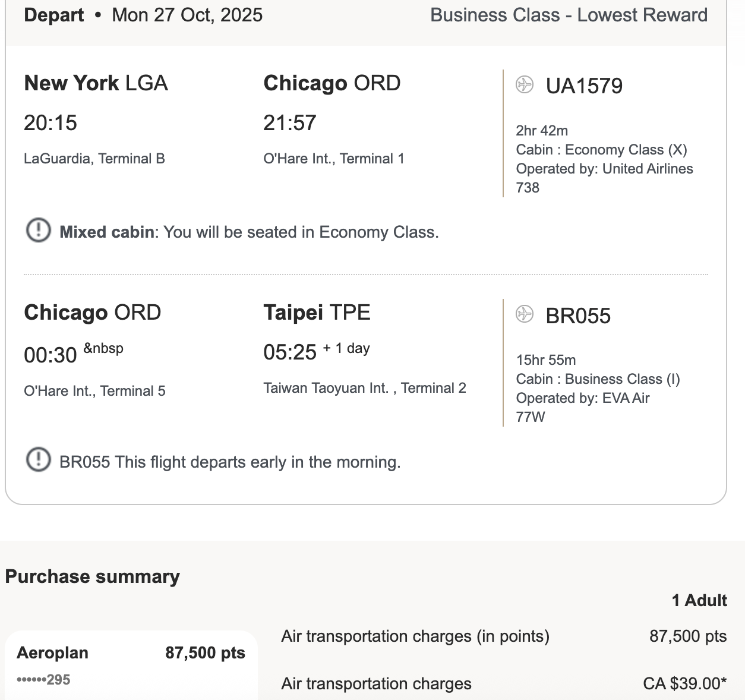Click the Taipei TPE destination heading
Viewport: 745px width, 700px height.
tap(317, 313)
